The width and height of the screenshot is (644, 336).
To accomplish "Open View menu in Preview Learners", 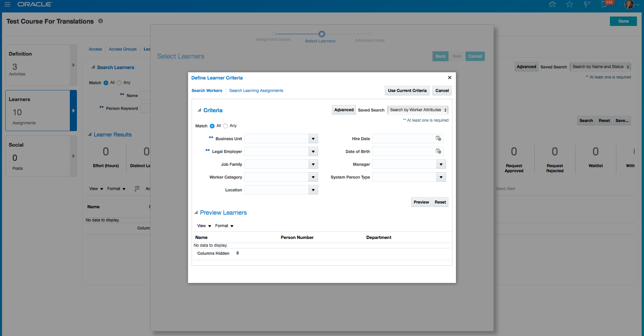I will click(204, 226).
